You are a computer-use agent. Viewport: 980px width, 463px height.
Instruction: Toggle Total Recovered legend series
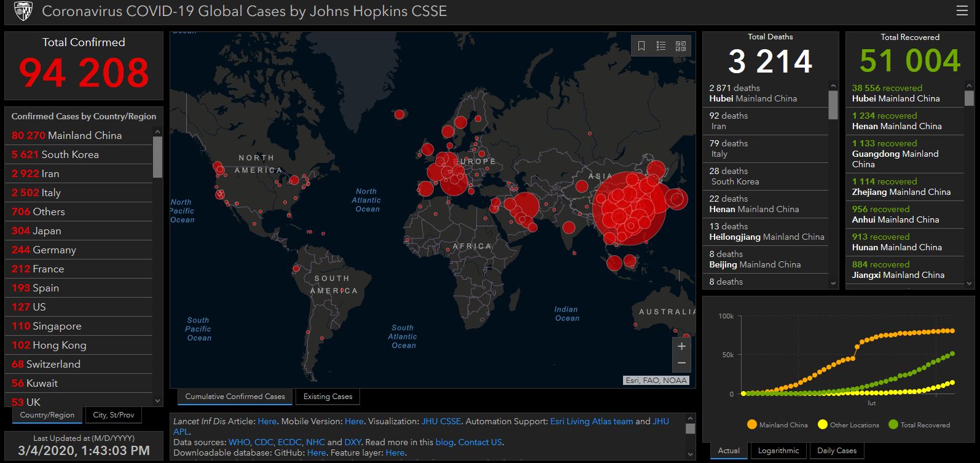pyautogui.click(x=919, y=425)
